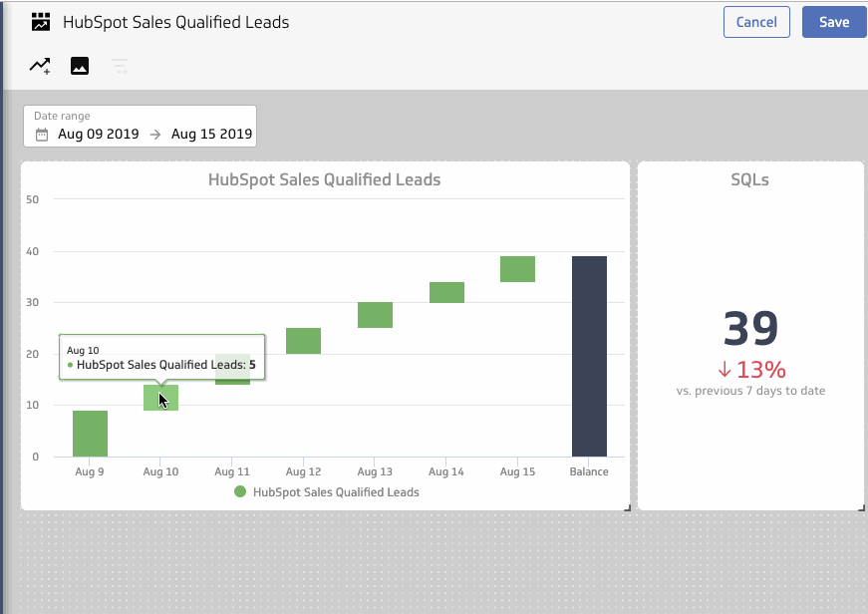
Task: Click the green bullet inside the tooltip
Action: tap(70, 366)
